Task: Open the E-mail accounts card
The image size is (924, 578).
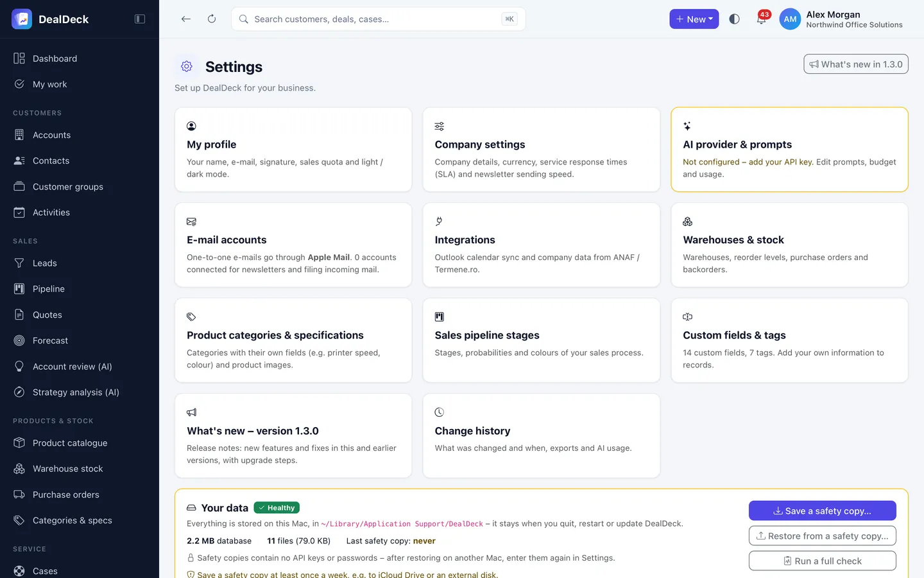Action: (x=293, y=245)
